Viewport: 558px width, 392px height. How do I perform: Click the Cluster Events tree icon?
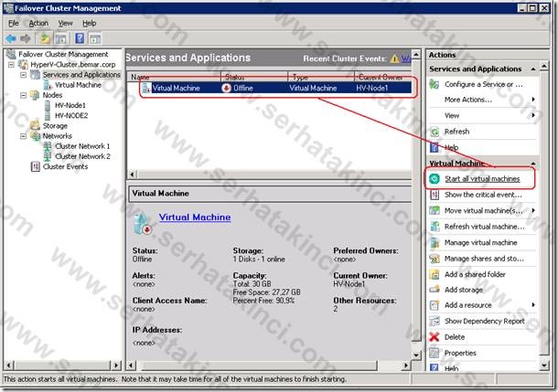click(36, 166)
